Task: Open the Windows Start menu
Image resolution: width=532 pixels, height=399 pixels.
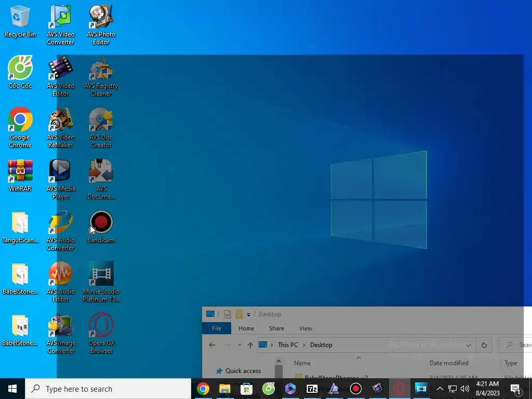Action: pos(12,389)
